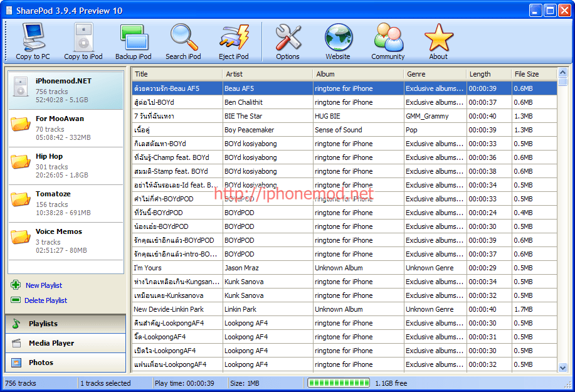
Task: Click the Voice Memos folder icon
Action: pyautogui.click(x=21, y=237)
